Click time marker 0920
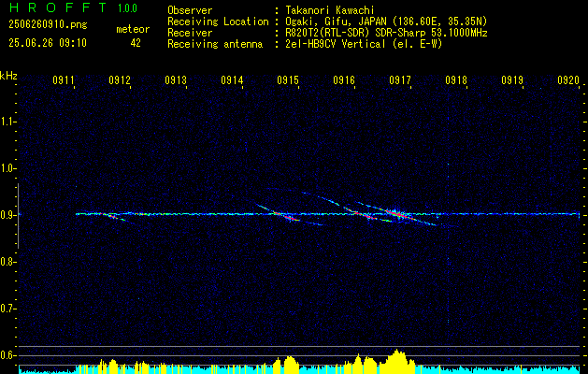The image size is (588, 374). click(568, 80)
